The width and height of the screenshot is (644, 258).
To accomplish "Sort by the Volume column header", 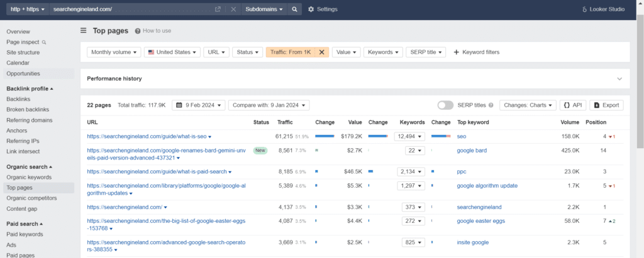I will pos(570,122).
